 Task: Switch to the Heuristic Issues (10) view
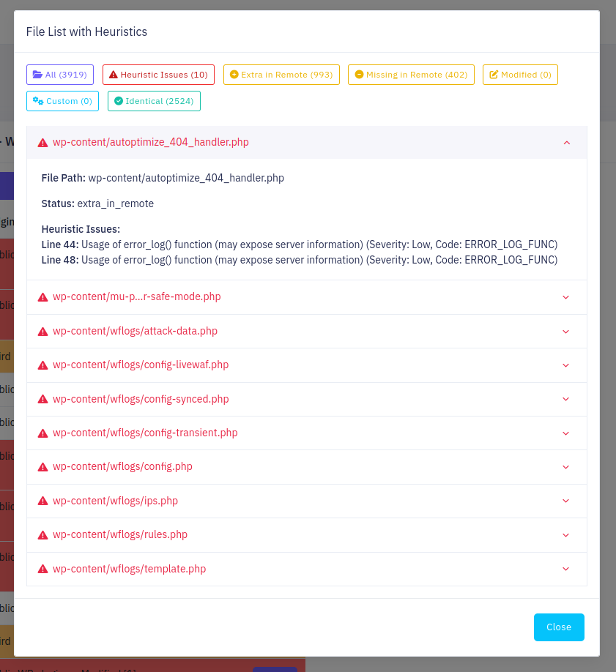[x=158, y=75]
